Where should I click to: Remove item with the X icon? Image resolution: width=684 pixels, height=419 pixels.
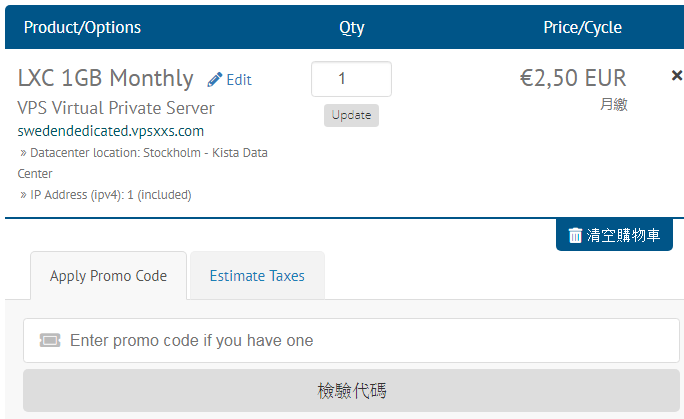click(x=677, y=75)
